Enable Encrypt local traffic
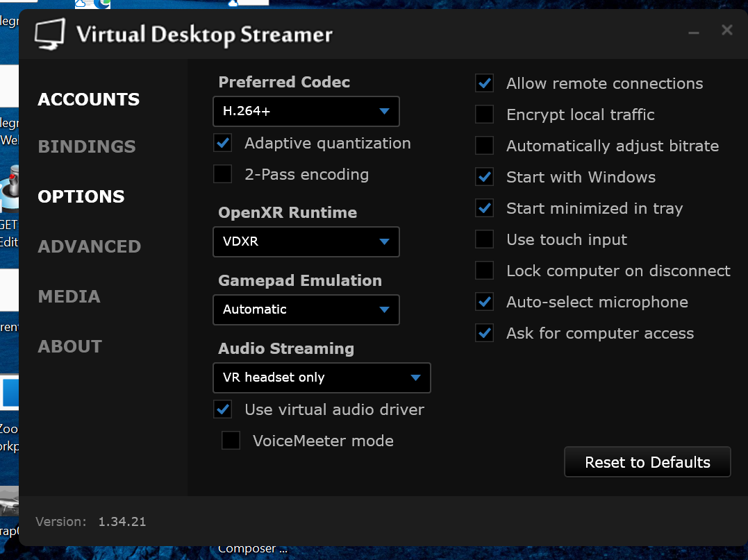This screenshot has width=748, height=560. [x=485, y=114]
